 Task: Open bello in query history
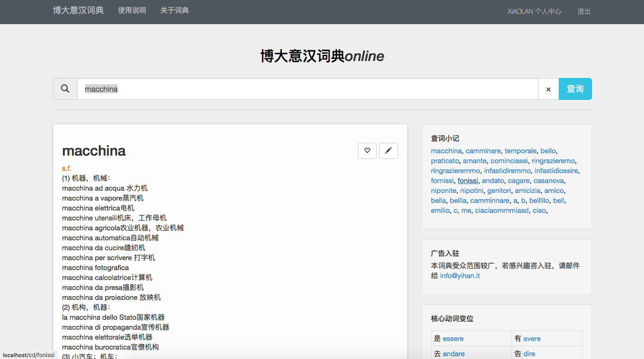coord(548,151)
